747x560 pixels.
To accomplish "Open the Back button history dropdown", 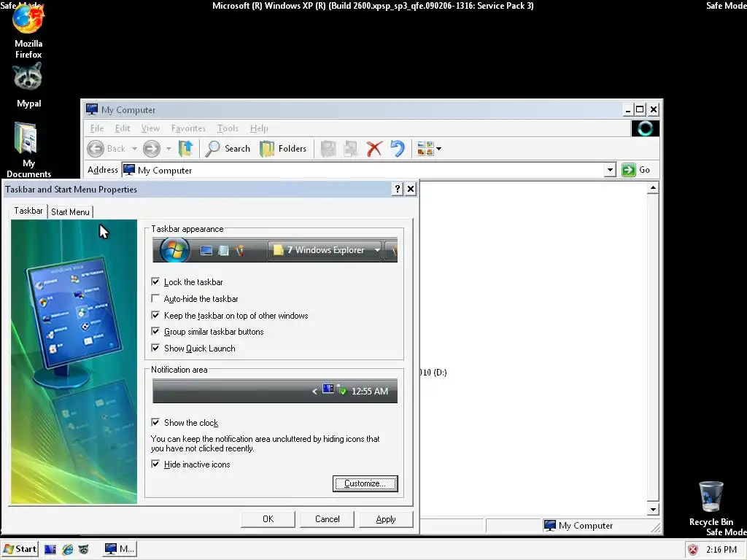I will click(134, 149).
